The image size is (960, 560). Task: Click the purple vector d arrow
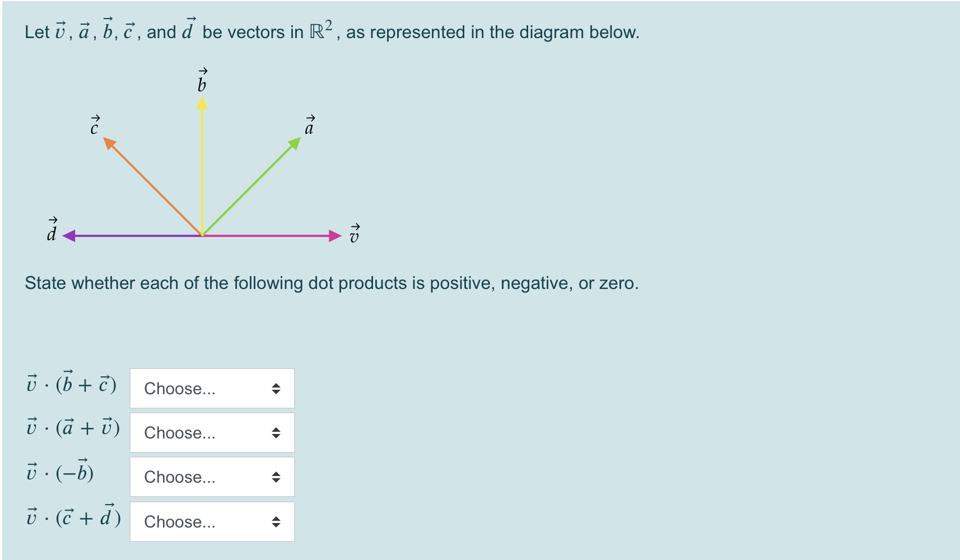(x=123, y=236)
